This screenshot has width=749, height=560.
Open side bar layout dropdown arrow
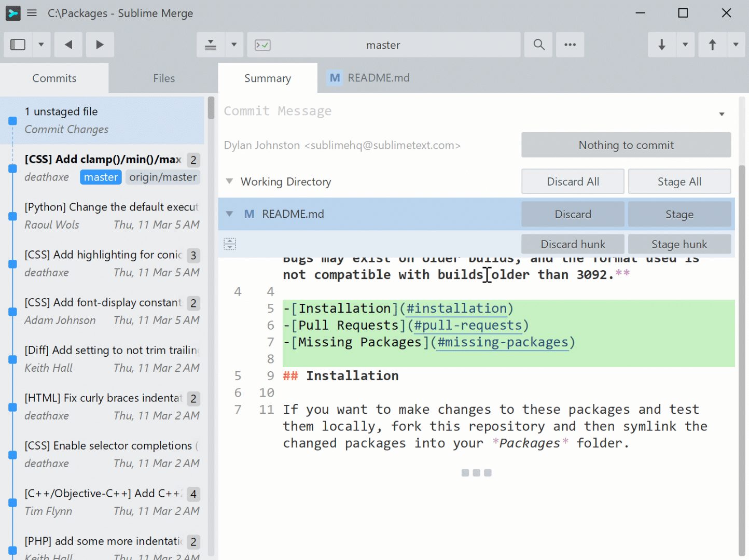coord(41,45)
